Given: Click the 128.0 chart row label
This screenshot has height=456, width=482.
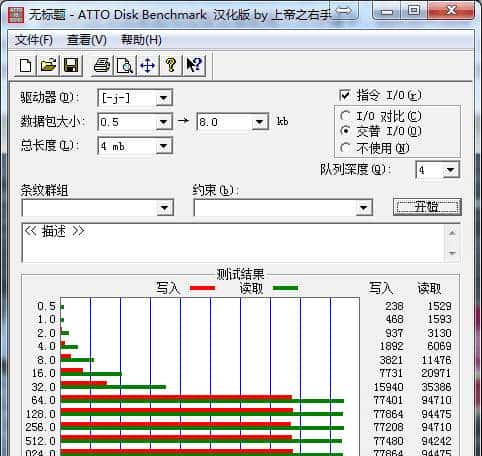Looking at the screenshot, I should pyautogui.click(x=41, y=414).
